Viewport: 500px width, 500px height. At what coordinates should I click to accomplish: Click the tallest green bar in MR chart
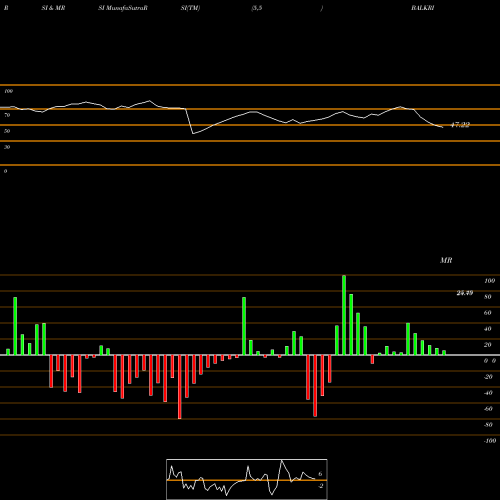click(x=344, y=315)
